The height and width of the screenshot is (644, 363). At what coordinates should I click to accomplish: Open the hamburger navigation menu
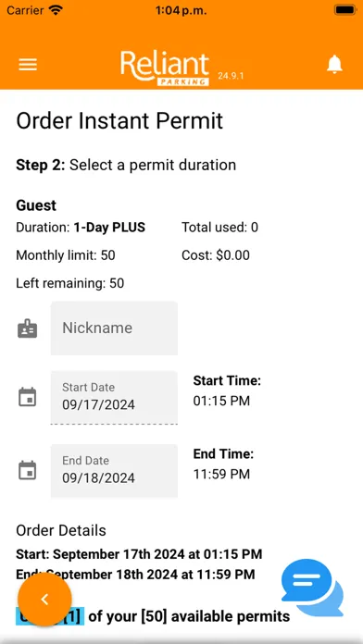coord(28,65)
